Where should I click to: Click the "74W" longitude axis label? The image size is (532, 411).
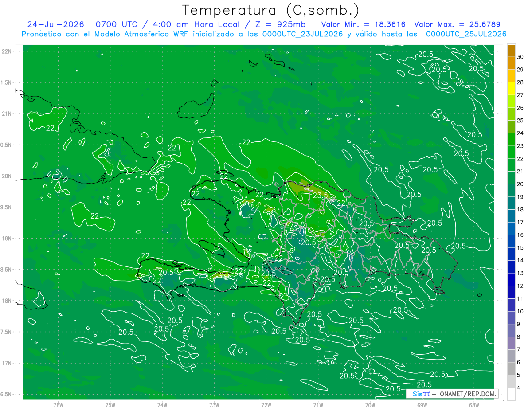162,405
